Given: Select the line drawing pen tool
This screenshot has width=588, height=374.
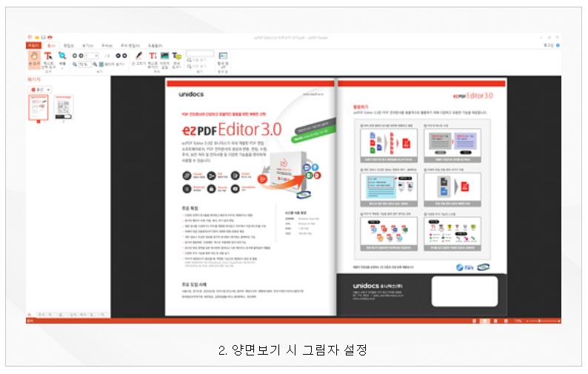Looking at the screenshot, I should (x=138, y=59).
